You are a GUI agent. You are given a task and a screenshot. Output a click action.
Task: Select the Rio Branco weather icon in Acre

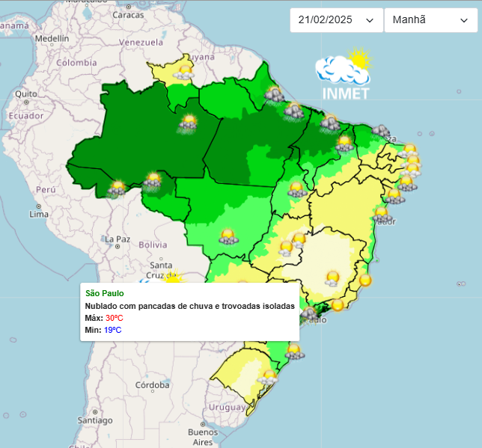click(117, 188)
